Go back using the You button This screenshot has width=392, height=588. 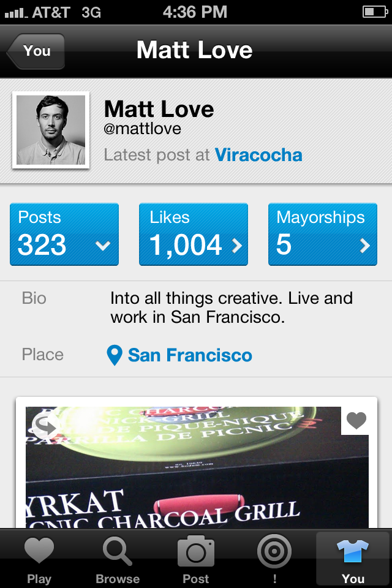pyautogui.click(x=37, y=51)
